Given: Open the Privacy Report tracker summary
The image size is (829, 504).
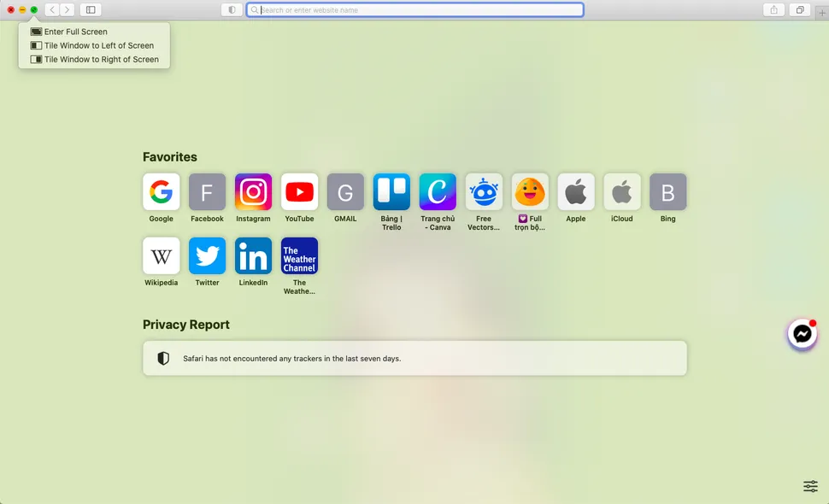Looking at the screenshot, I should pyautogui.click(x=414, y=358).
